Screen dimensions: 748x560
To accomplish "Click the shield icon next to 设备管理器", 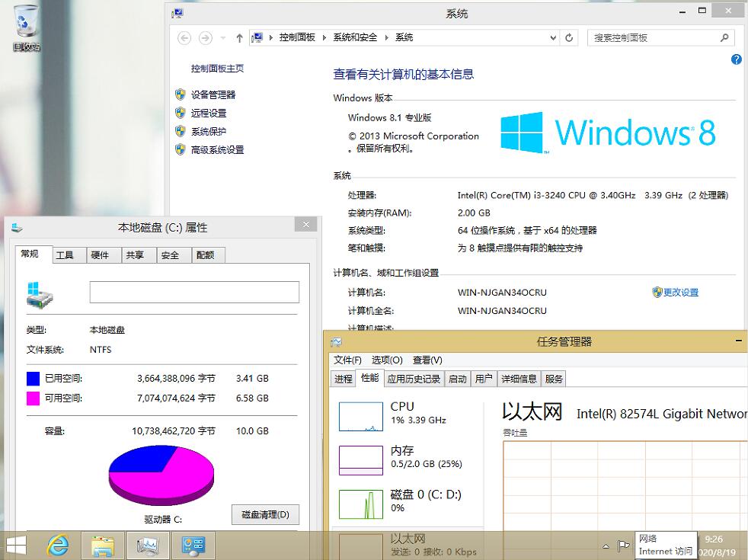I will click(x=181, y=94).
